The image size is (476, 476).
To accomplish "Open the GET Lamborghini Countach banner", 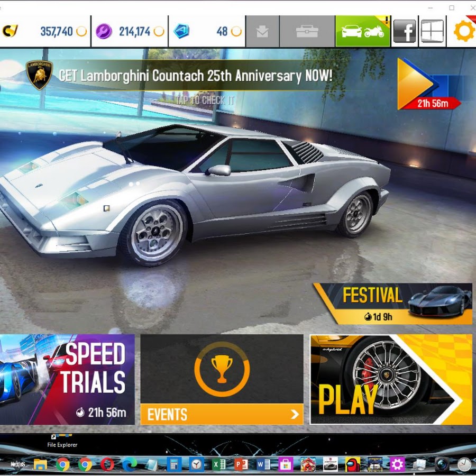I will coord(195,75).
